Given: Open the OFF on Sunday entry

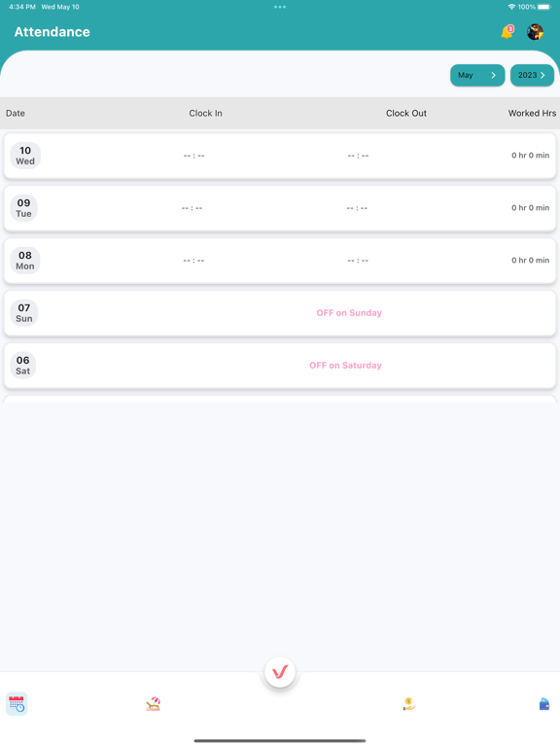Looking at the screenshot, I should [349, 313].
